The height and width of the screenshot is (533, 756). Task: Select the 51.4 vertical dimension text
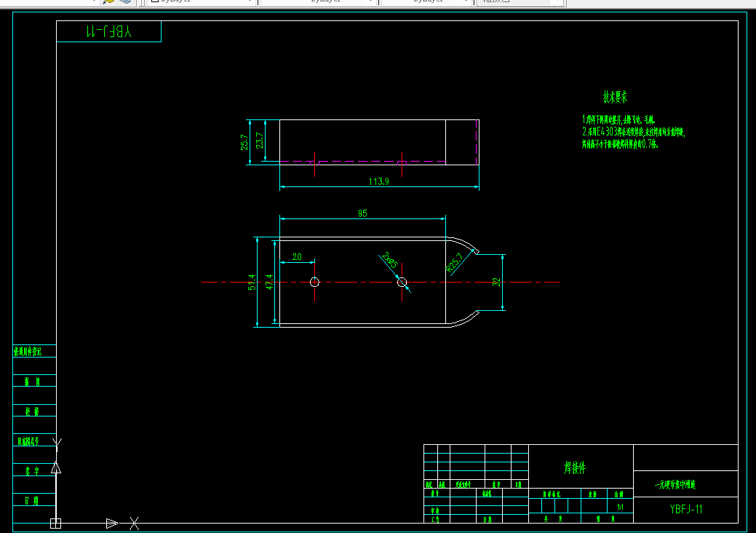(x=252, y=283)
